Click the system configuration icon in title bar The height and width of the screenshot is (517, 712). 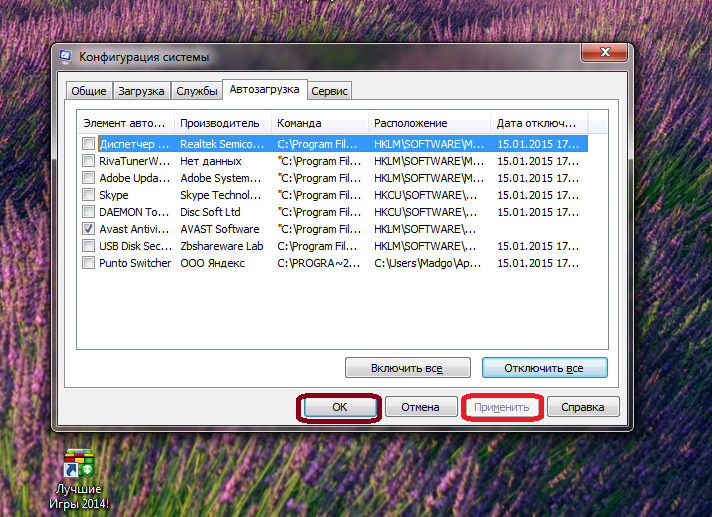(x=66, y=57)
